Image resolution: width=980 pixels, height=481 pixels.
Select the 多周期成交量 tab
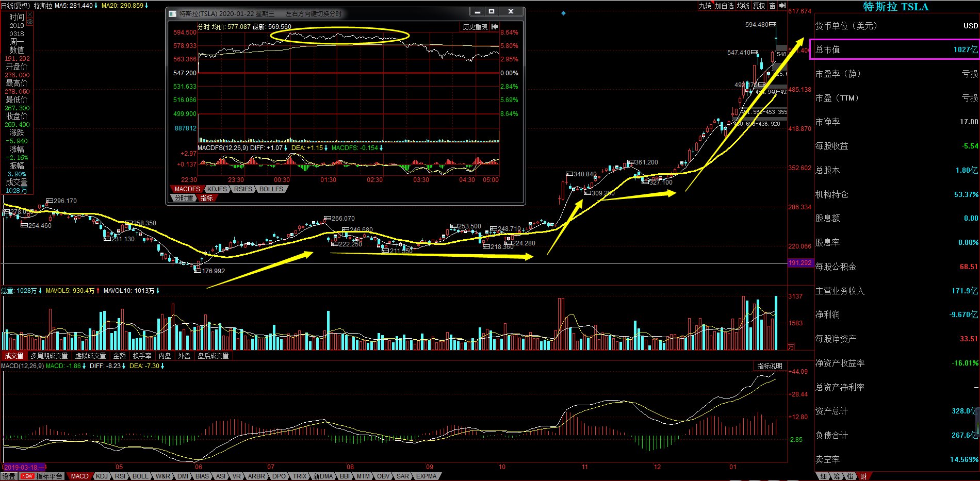49,356
